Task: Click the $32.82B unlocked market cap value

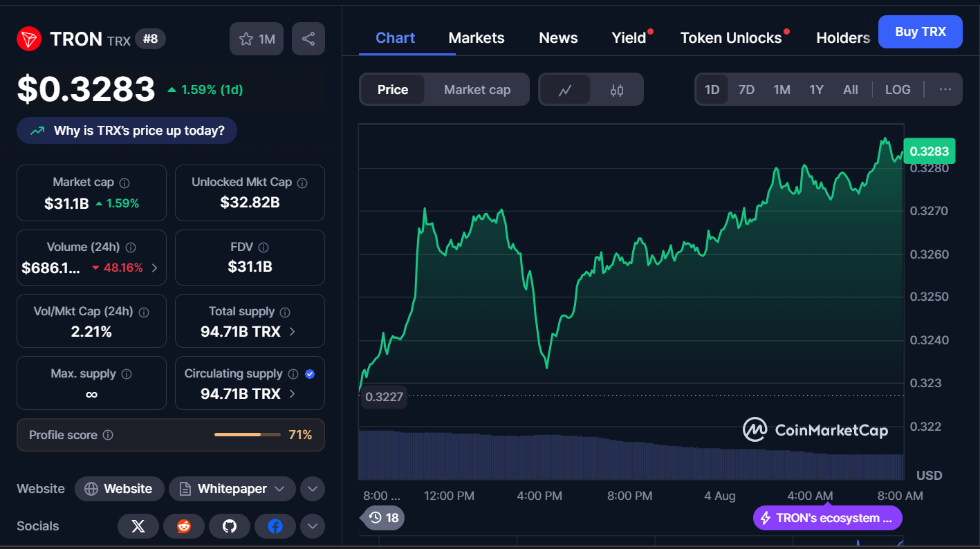Action: (250, 203)
